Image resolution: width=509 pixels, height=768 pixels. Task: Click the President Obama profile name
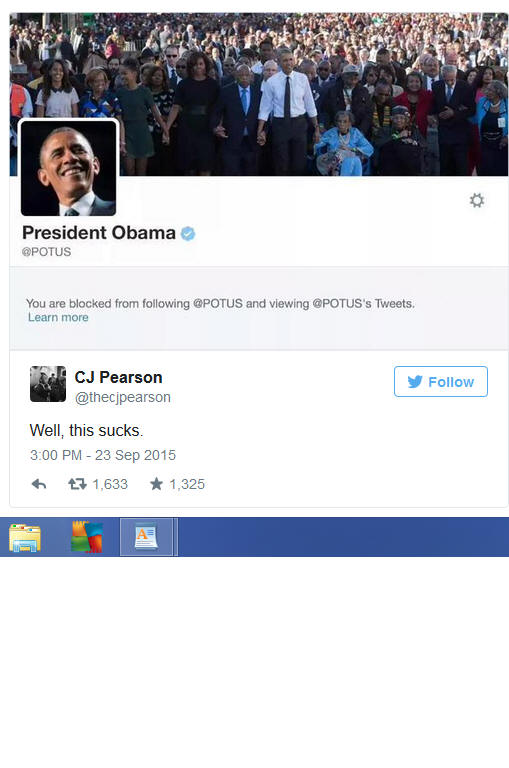point(98,233)
